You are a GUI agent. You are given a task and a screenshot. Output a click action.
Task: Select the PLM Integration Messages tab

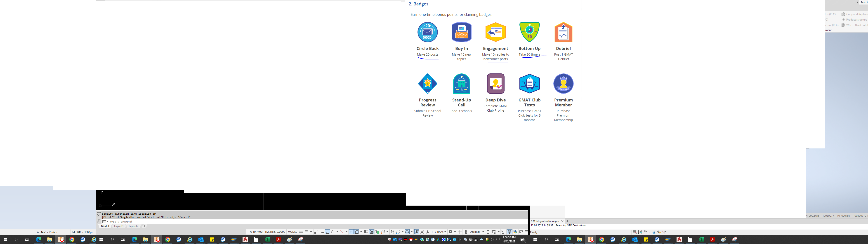(x=545, y=221)
